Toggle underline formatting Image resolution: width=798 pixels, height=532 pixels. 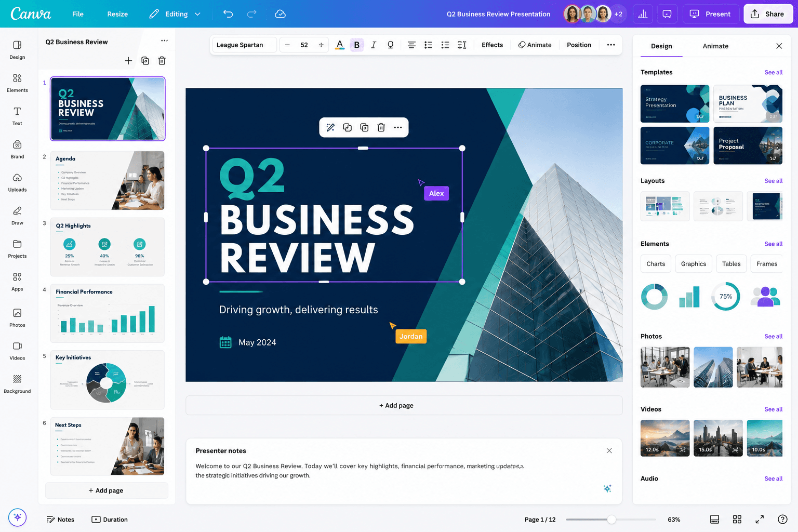click(x=391, y=45)
